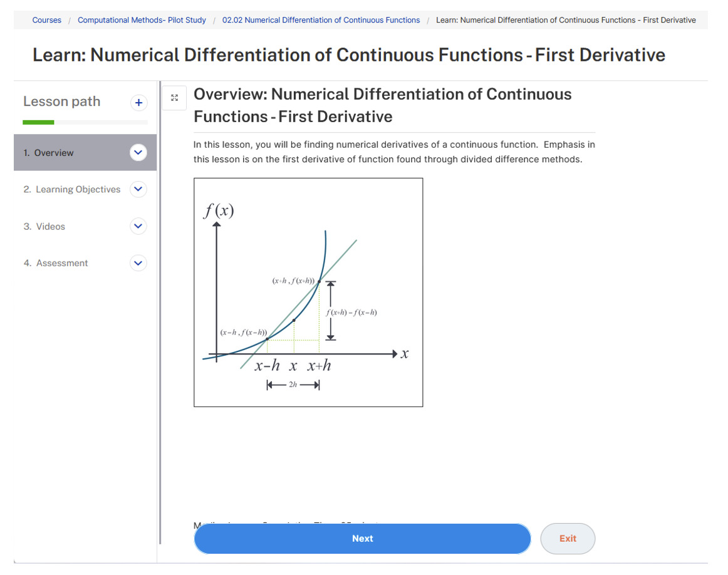Expand the Assessment chevron

[x=138, y=263]
